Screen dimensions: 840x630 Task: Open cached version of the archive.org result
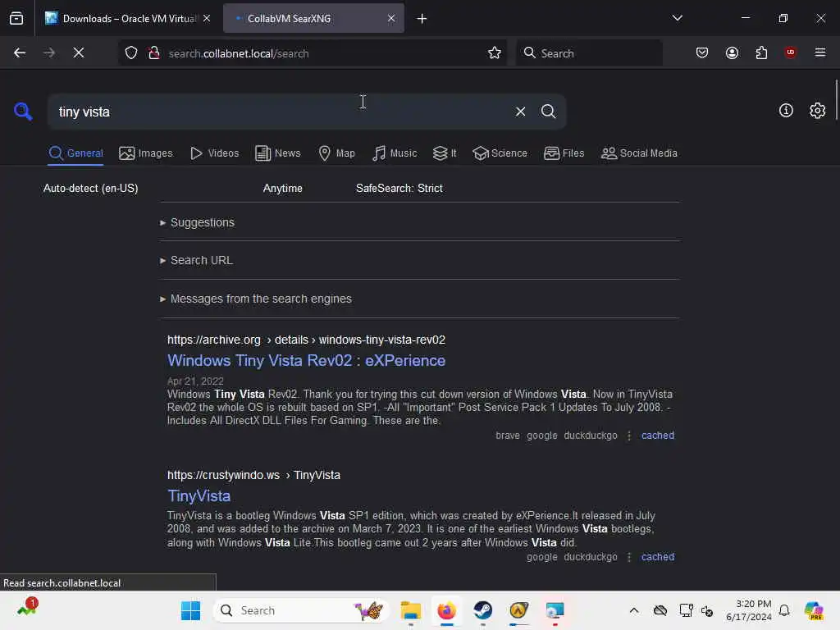coord(658,436)
